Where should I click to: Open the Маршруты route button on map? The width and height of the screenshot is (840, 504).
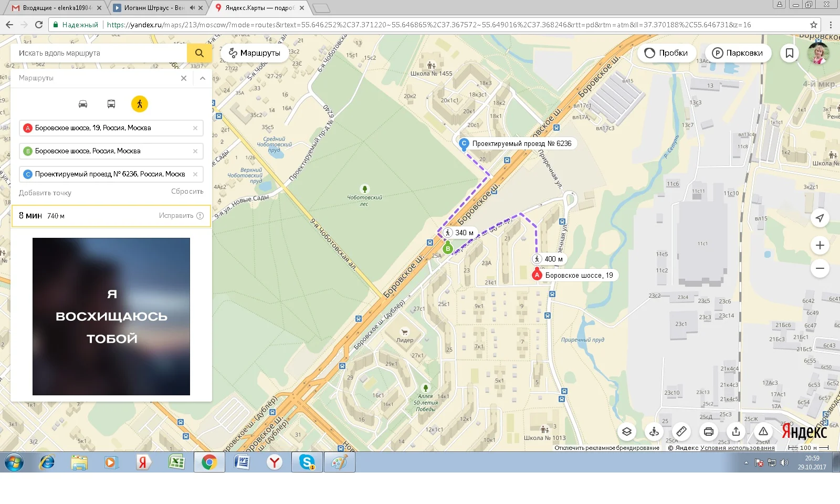click(x=255, y=53)
